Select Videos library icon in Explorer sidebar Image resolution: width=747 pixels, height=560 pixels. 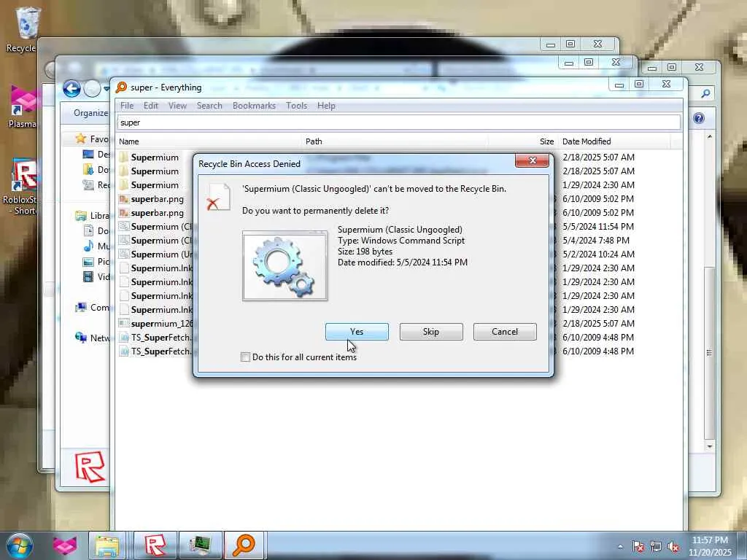click(x=88, y=276)
